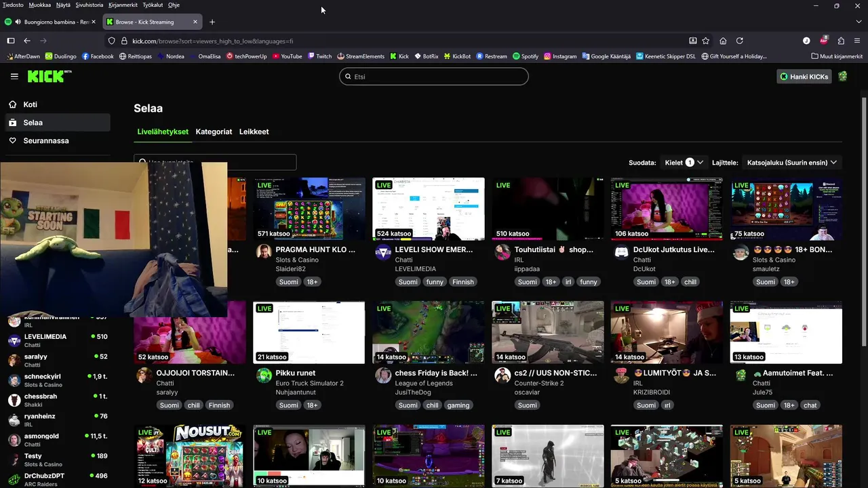The height and width of the screenshot is (488, 868).
Task: Close the Browse - Kick Streaming tab
Action: pyautogui.click(x=195, y=22)
